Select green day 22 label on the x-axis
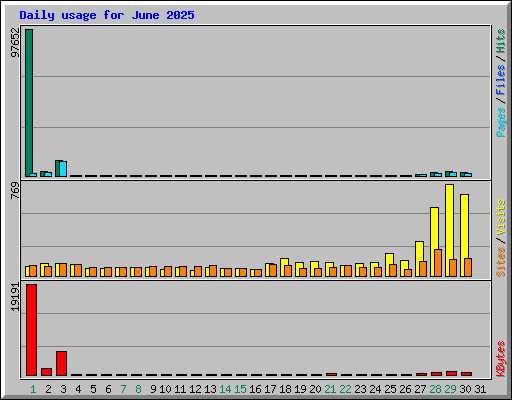The height and width of the screenshot is (400, 512). click(x=345, y=389)
